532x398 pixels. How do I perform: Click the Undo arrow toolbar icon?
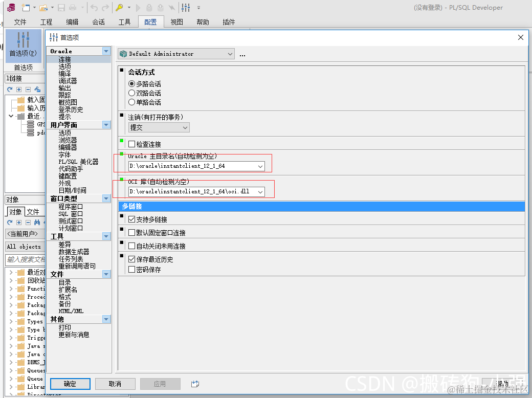(x=94, y=7)
